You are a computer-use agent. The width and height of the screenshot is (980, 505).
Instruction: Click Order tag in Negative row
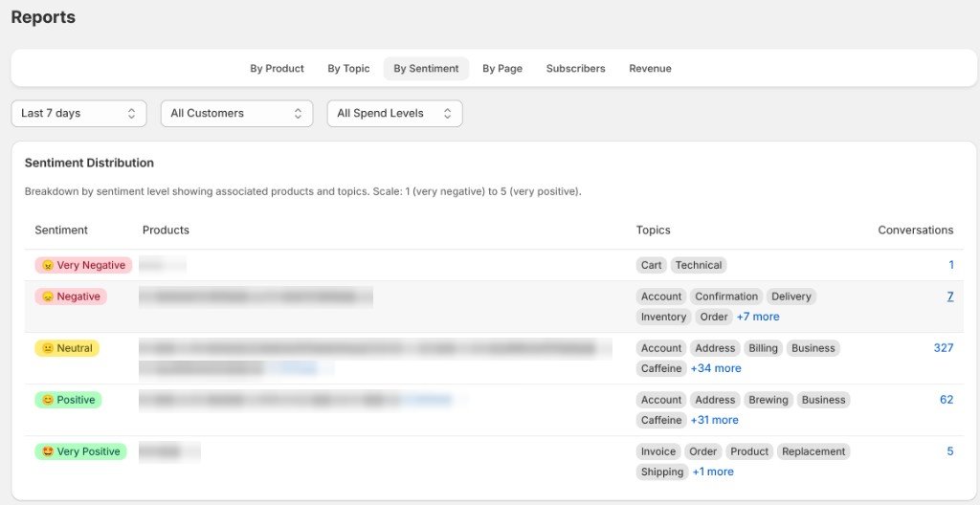(x=714, y=317)
